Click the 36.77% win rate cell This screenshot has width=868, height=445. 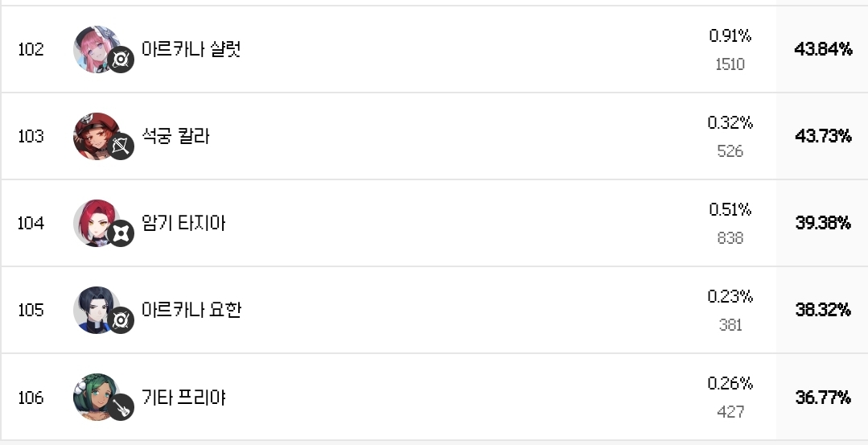coord(823,397)
